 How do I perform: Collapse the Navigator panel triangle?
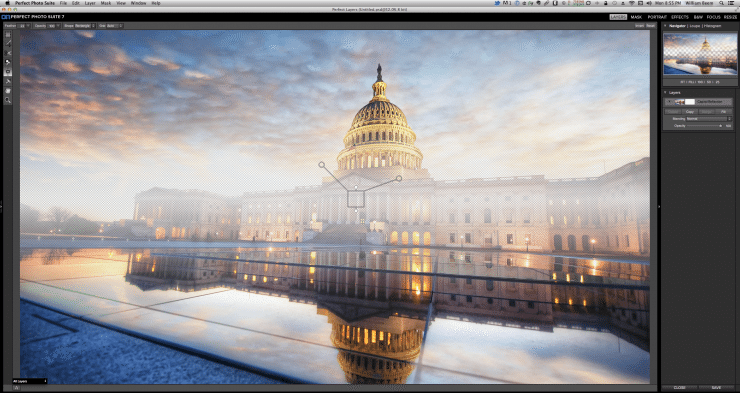(x=665, y=25)
